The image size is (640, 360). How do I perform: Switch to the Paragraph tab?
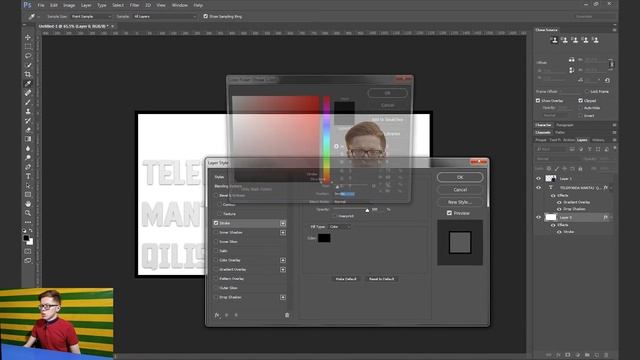click(565, 125)
